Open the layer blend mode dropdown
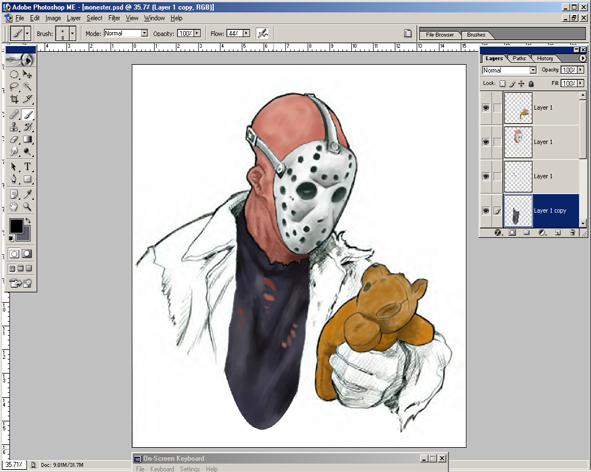Image resolution: width=591 pixels, height=472 pixels. [533, 70]
